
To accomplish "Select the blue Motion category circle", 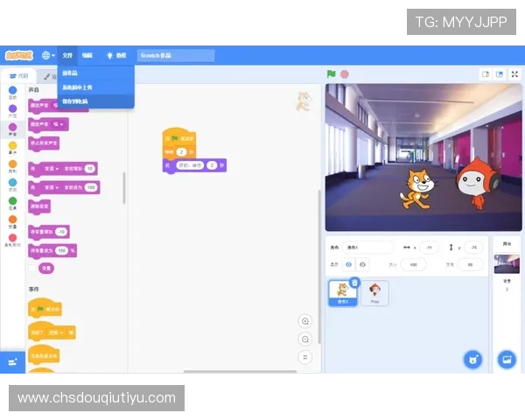I will 13,90.
